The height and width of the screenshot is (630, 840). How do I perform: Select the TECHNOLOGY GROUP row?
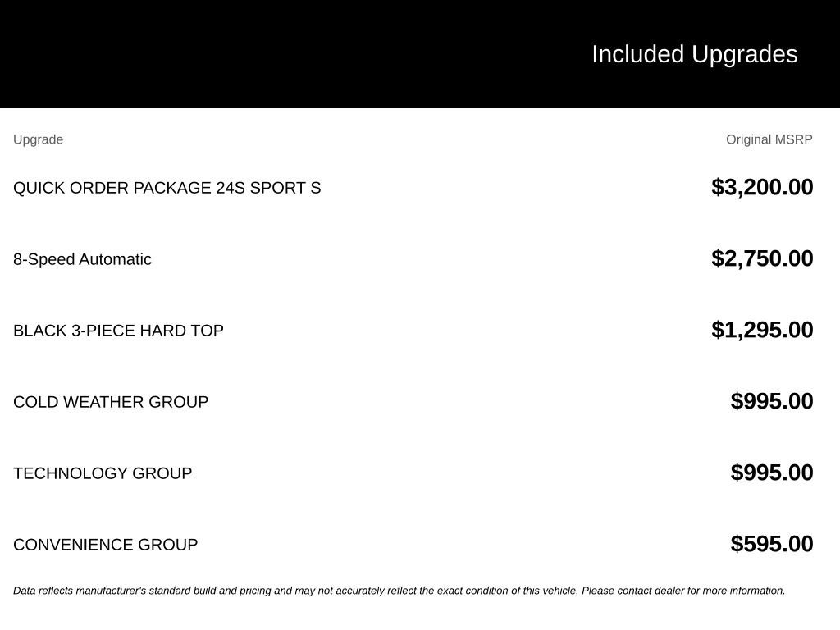coord(413,472)
